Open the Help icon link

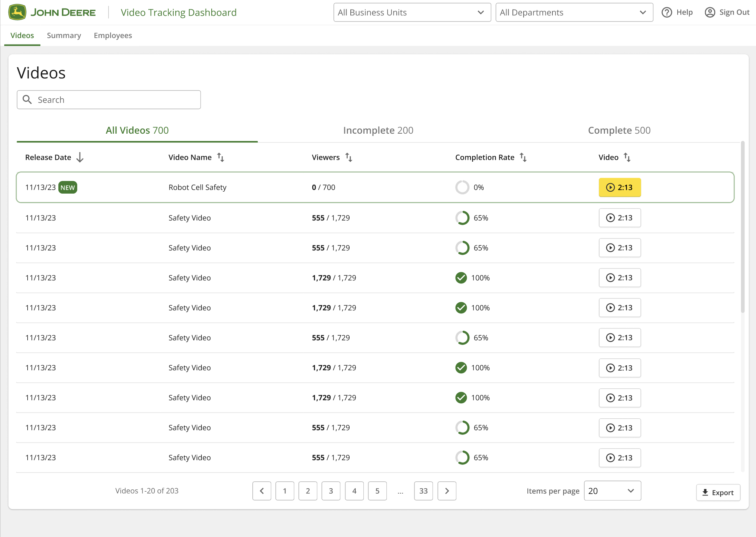click(667, 12)
